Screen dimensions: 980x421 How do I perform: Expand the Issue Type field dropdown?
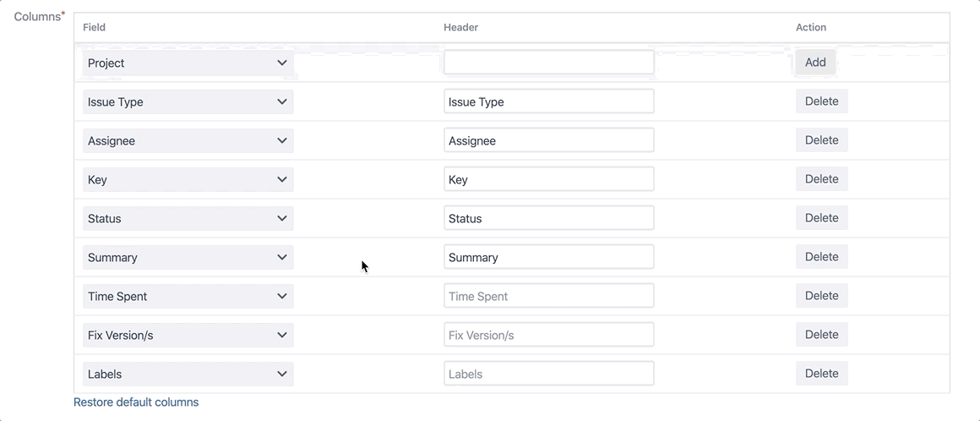point(188,101)
